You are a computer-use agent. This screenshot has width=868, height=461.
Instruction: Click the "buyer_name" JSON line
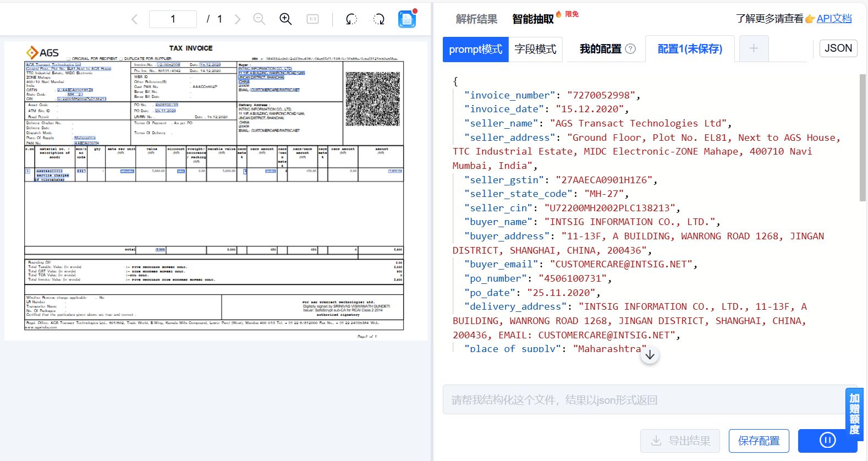(592, 222)
